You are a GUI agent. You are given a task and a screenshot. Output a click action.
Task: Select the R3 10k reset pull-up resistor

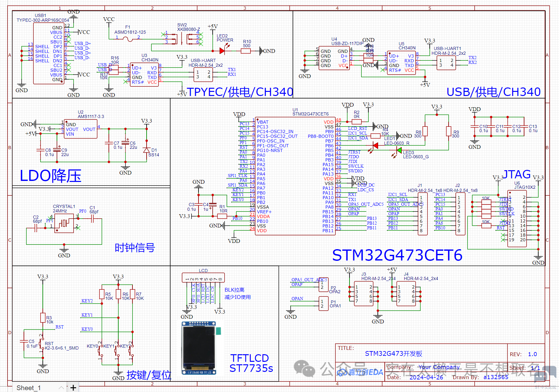pos(43,318)
